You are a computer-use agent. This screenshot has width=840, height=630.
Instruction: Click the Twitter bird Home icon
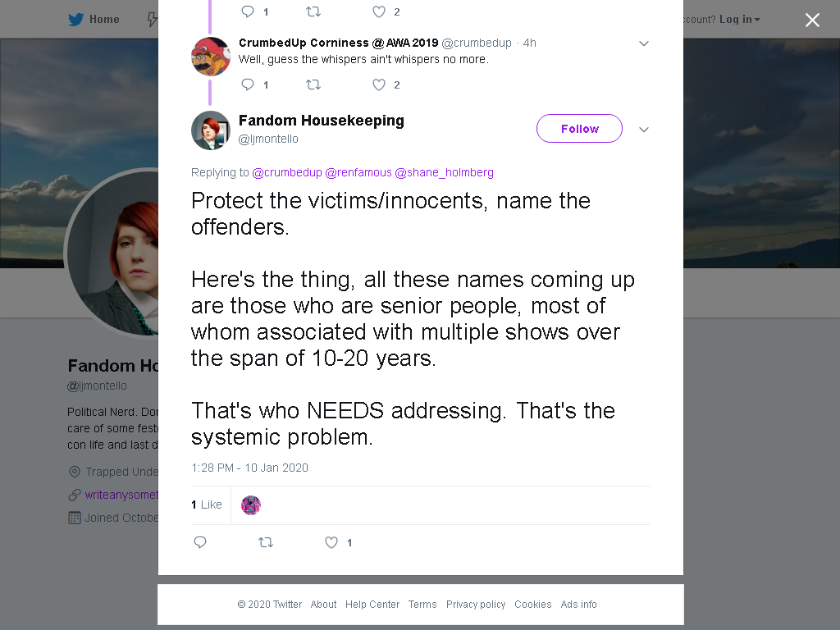tap(75, 20)
